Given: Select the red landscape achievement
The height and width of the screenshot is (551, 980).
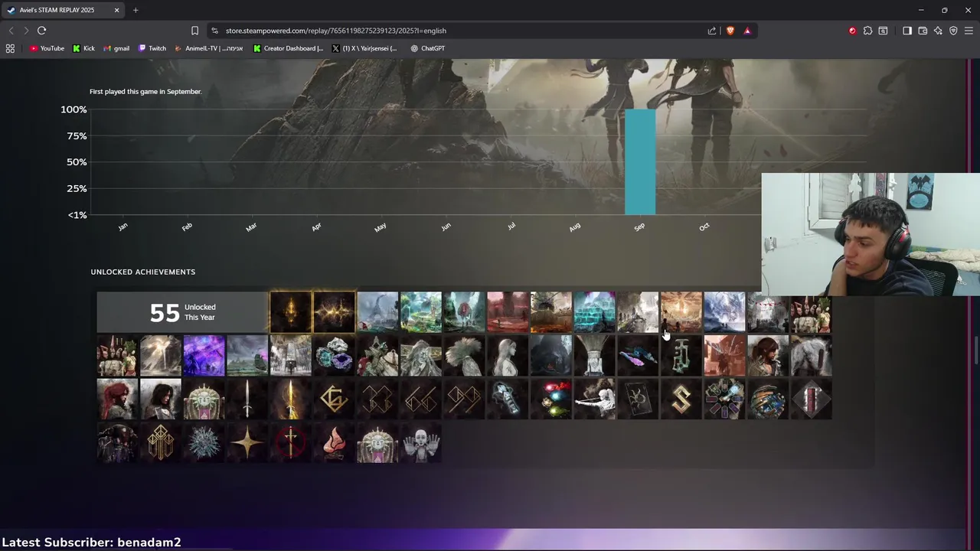Looking at the screenshot, I should (508, 312).
